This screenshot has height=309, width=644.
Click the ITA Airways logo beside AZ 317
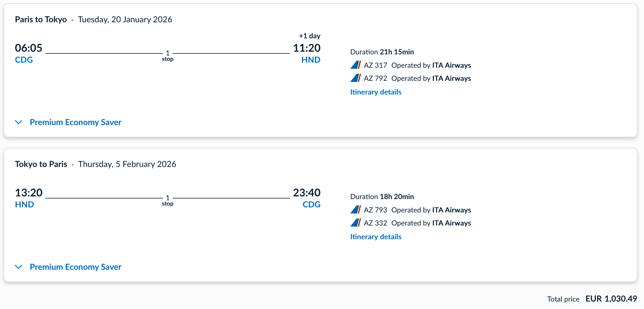click(x=355, y=65)
